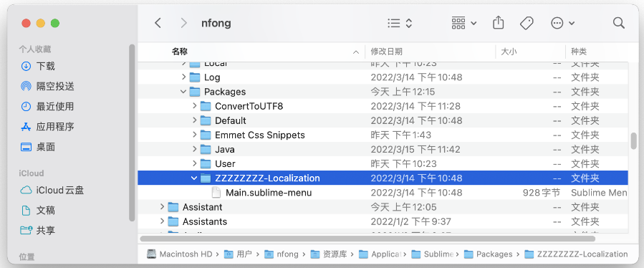Image resolution: width=644 pixels, height=268 pixels.
Task: Select the Assistants folder name
Action: (x=205, y=221)
